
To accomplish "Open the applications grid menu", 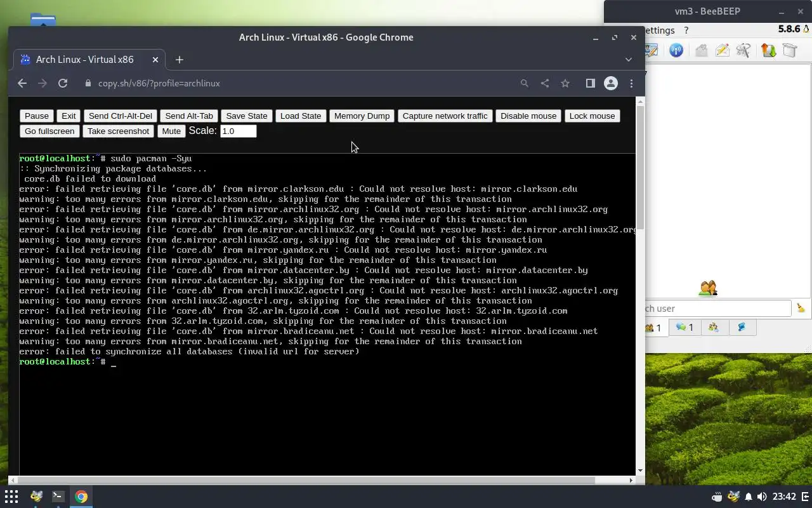I will 11,497.
